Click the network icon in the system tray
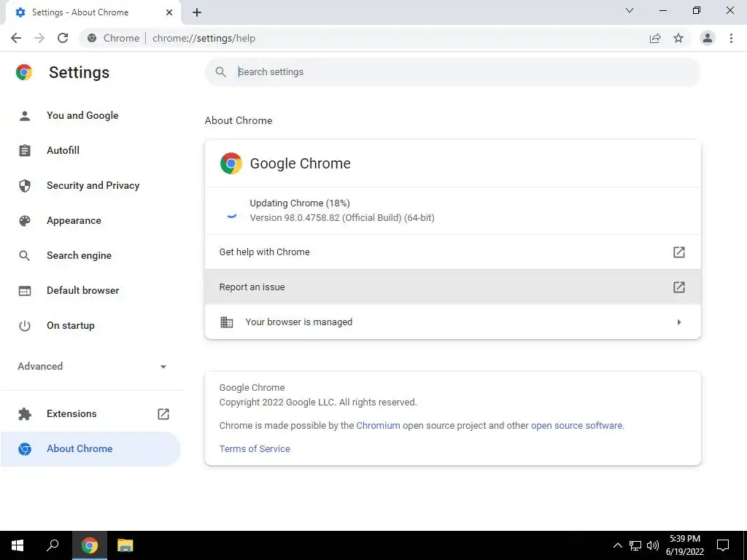Viewport: 747px width, 560px height. coord(635,545)
